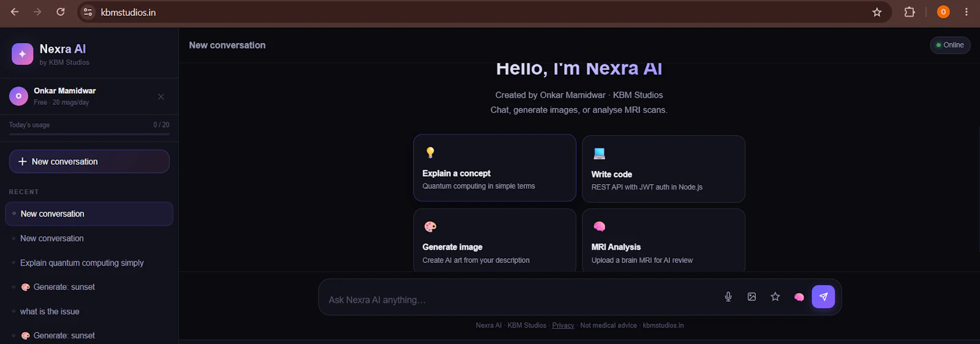Screen dimensions: 980x344
Task: Choose the Explain a concept suggestion card
Action: pos(495,168)
